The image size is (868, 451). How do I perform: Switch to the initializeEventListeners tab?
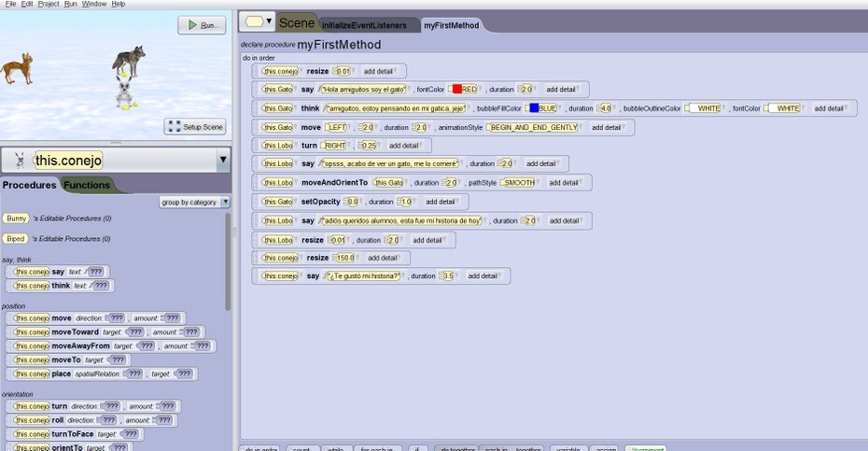(368, 25)
